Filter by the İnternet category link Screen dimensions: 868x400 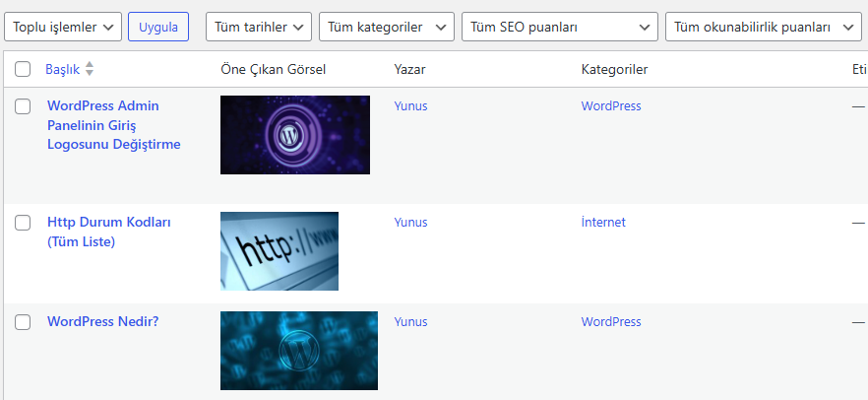603,223
